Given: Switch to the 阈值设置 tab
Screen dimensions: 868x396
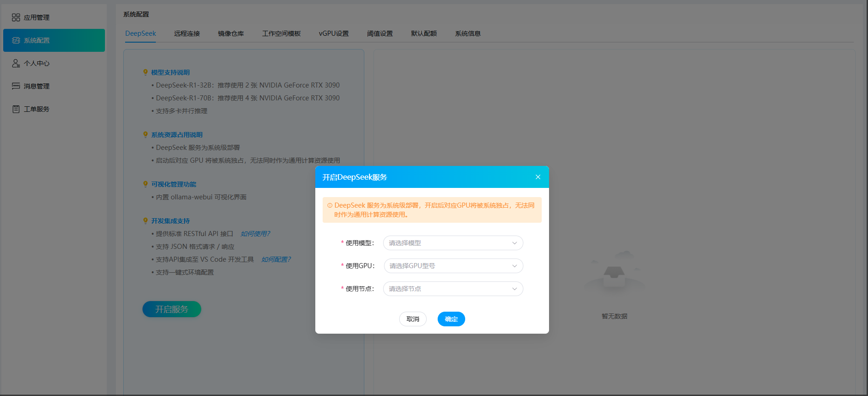Looking at the screenshot, I should (x=380, y=33).
